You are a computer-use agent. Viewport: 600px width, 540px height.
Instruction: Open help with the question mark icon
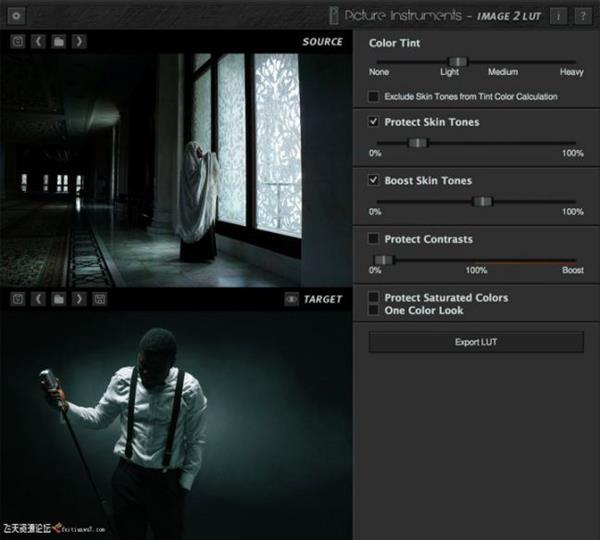[582, 16]
